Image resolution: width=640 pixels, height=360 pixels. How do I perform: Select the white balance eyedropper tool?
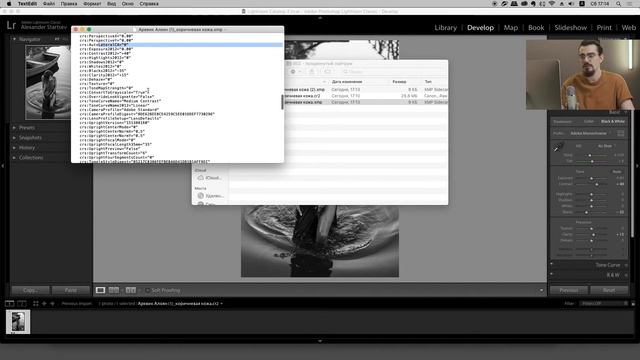pos(558,147)
